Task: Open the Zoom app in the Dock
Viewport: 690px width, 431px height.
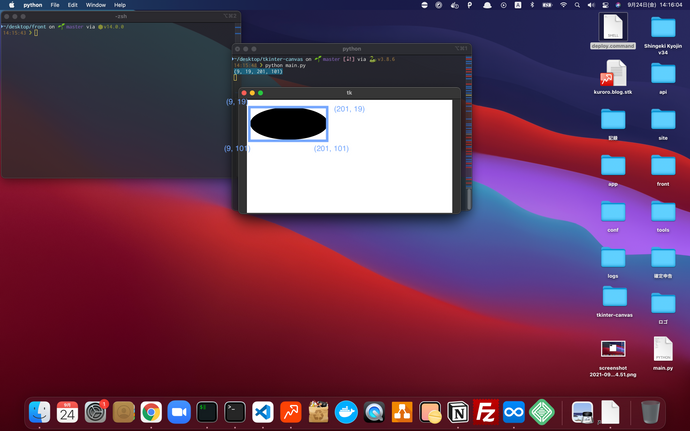Action: click(179, 413)
